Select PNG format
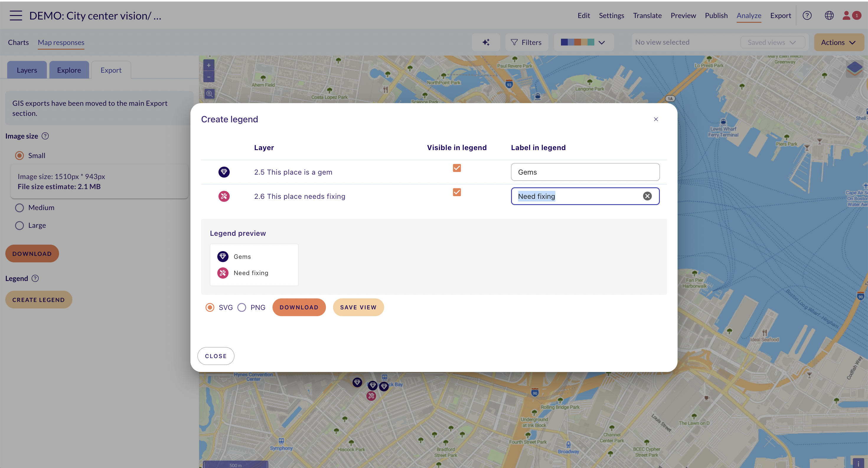868x468 pixels. point(242,308)
